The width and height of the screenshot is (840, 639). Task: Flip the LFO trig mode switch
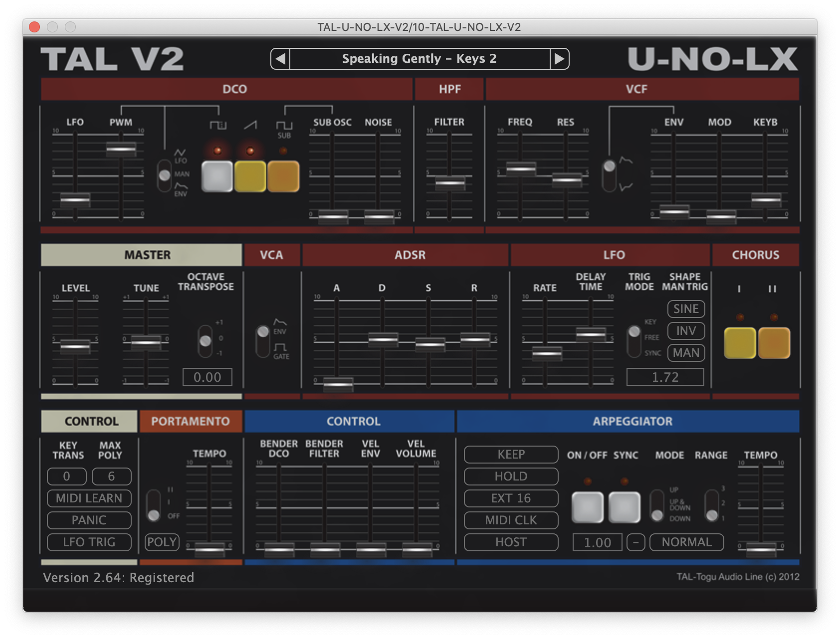[634, 341]
